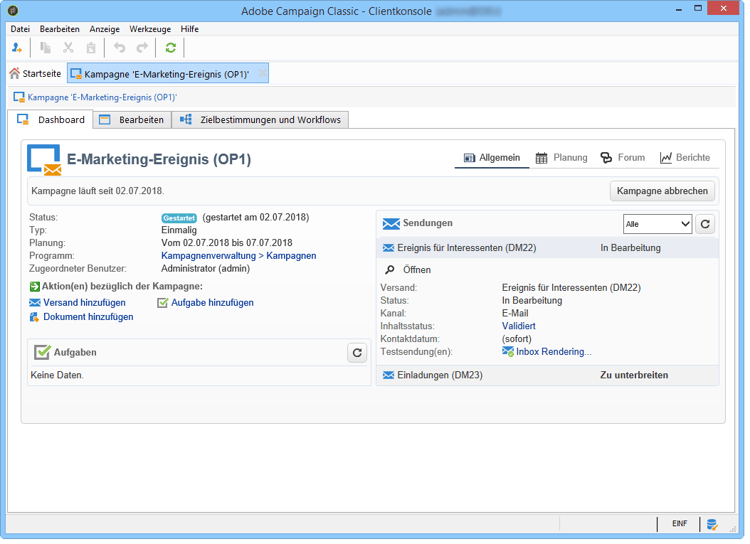This screenshot has height=544, width=750.
Task: Click 'Administrator (admin)' assigned user value
Action: pos(205,269)
